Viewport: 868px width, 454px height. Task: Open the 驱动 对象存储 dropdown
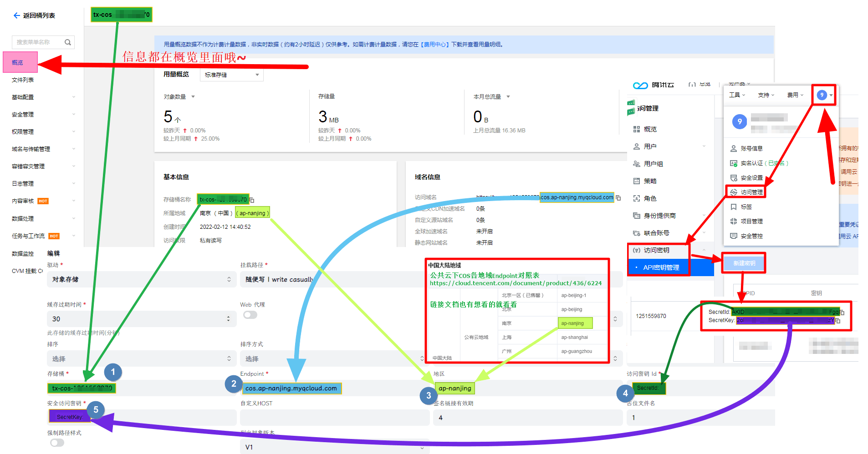[x=141, y=279]
